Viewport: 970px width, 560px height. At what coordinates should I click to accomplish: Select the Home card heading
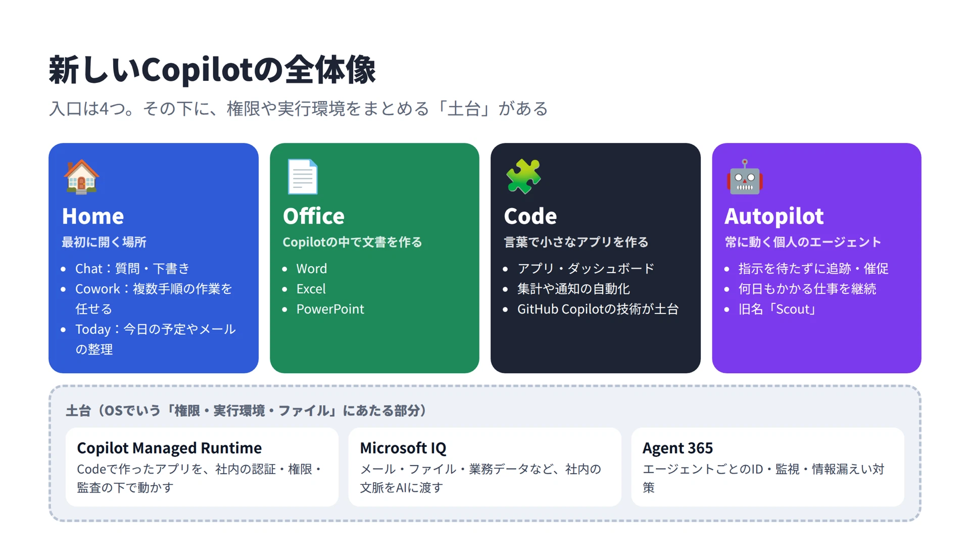coord(93,216)
